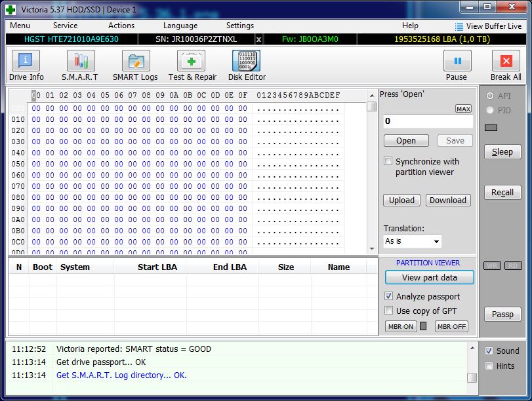Open the Translation dropdown
Viewport: 532px width, 401px height.
point(413,241)
